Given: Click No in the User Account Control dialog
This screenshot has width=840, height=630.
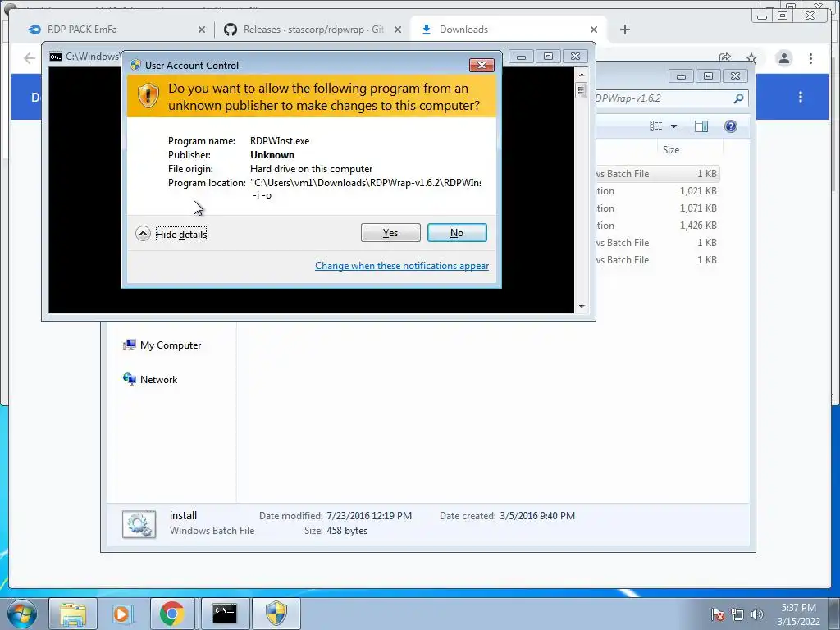Looking at the screenshot, I should (457, 232).
